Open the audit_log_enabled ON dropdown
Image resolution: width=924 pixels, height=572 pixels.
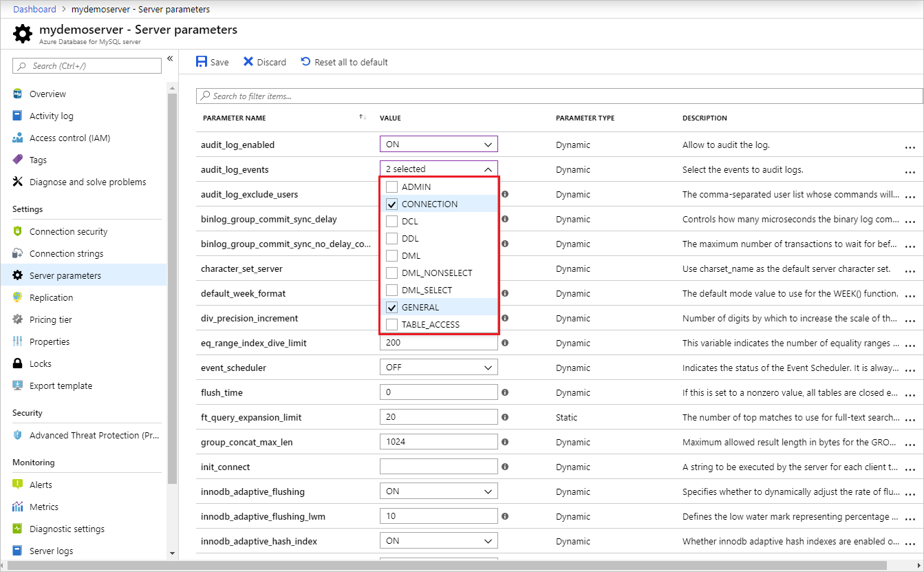click(438, 145)
